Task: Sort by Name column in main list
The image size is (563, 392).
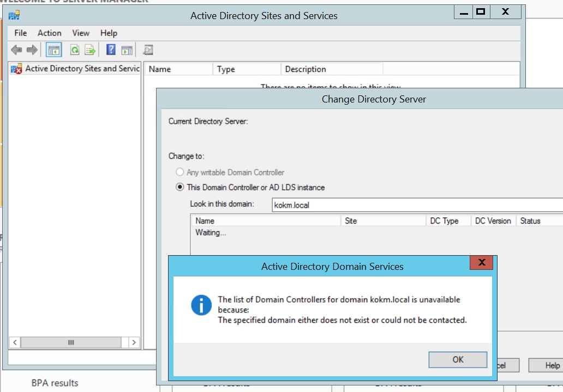Action: (178, 69)
